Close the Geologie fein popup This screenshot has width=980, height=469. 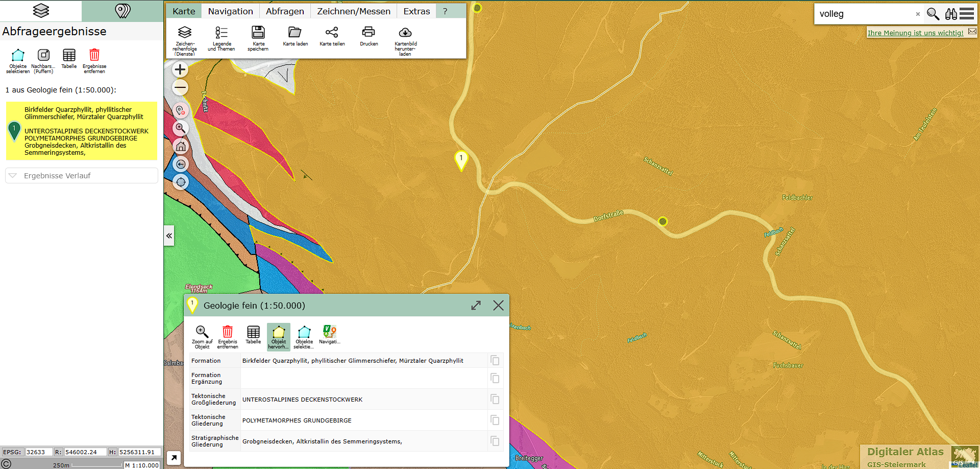498,306
